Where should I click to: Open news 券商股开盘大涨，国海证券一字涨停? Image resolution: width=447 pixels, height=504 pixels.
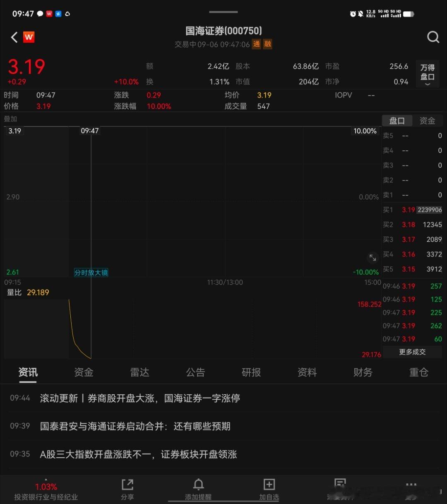pos(223,398)
